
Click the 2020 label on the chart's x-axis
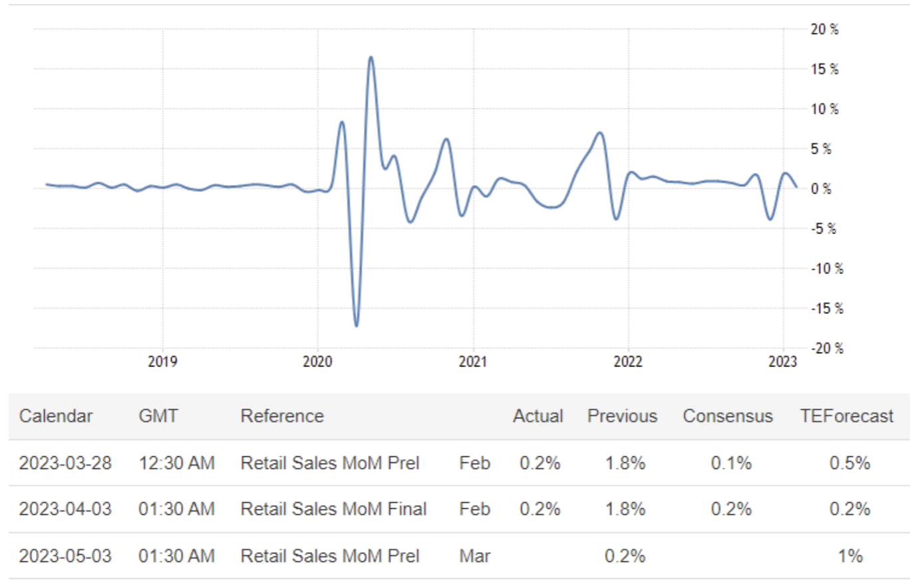pos(317,362)
